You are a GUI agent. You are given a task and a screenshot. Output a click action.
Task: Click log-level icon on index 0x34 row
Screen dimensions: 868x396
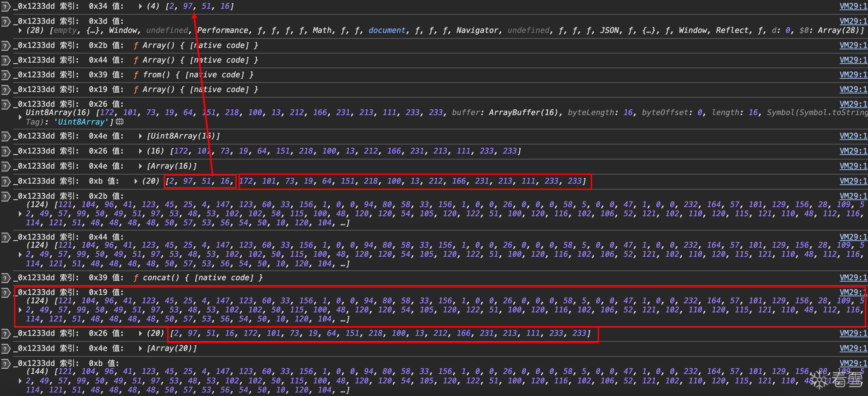5,7
